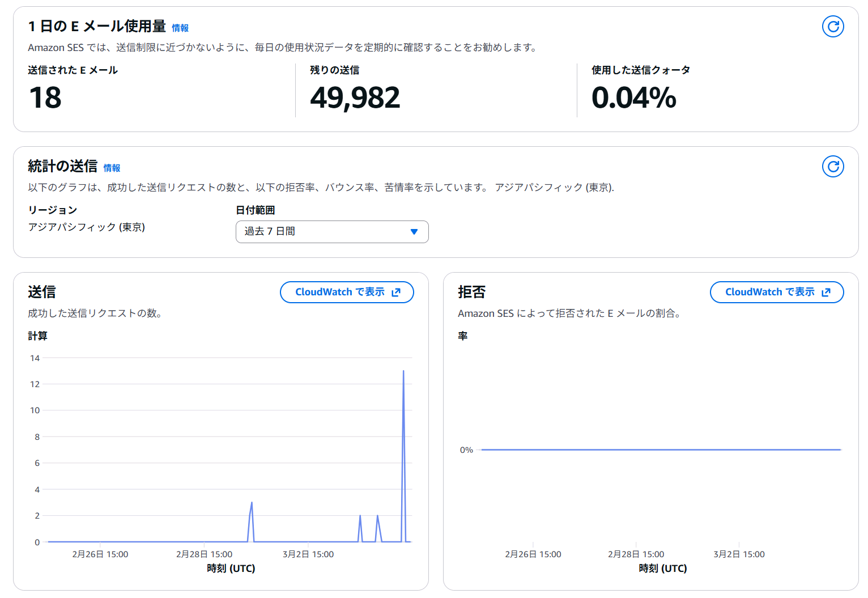Click external-link icon in 送信 CloudWatch button
868x598 pixels.
pos(396,292)
